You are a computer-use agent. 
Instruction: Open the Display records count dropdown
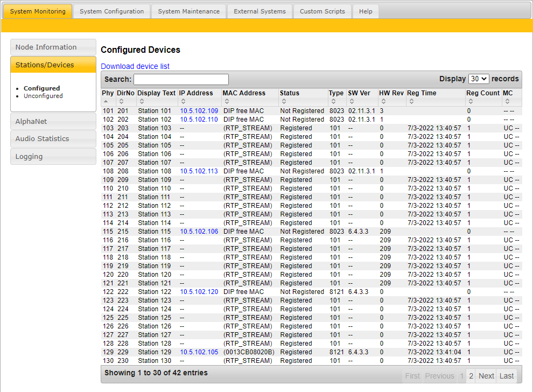(x=479, y=79)
